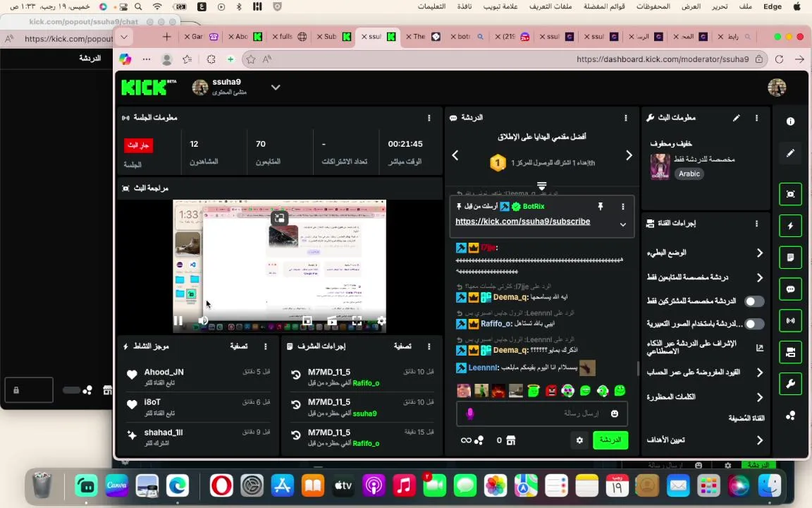Click the hosting dots icon in right sidebar

coord(790,415)
